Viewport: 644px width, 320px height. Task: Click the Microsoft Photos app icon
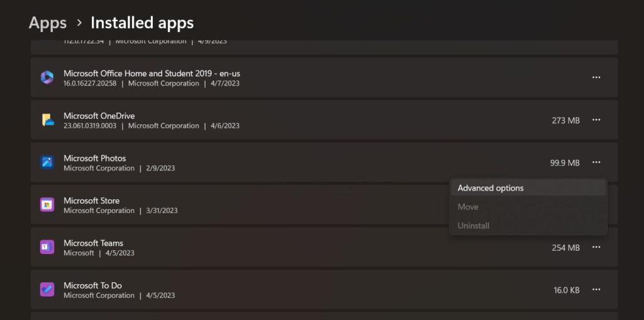click(x=47, y=162)
